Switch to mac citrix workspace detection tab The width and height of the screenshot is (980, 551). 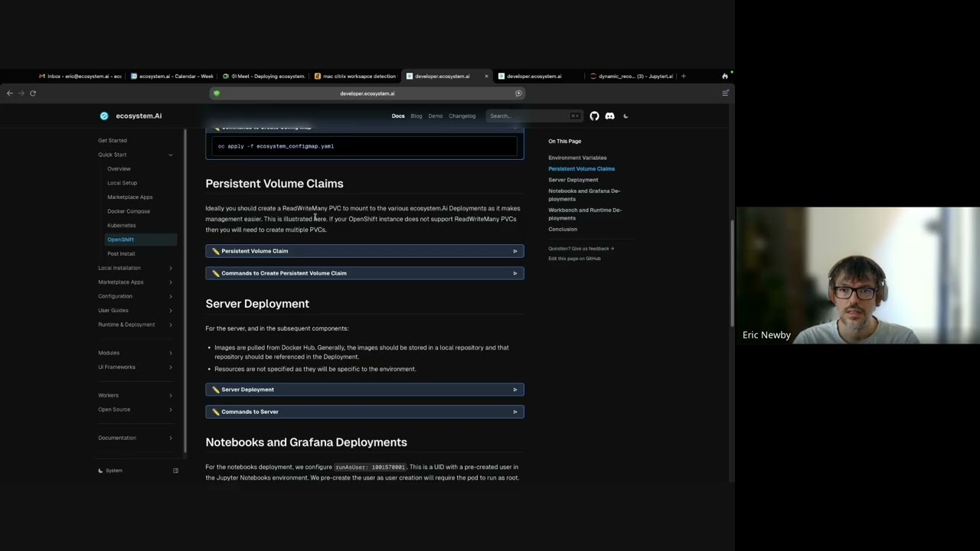tap(356, 76)
